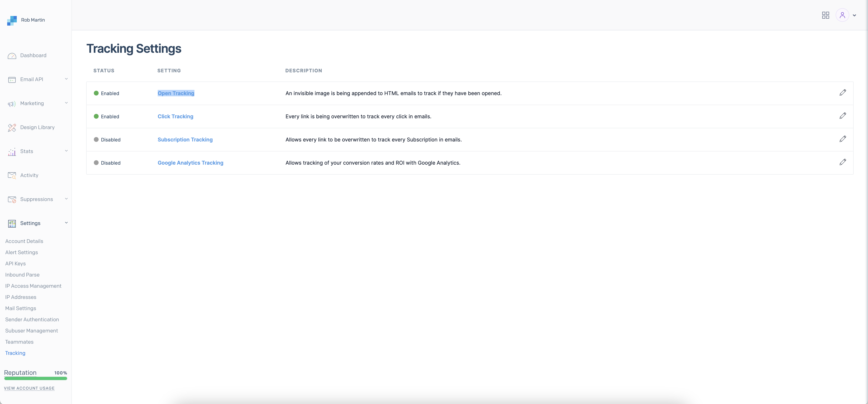Click the Activity envelope icon

(x=12, y=175)
